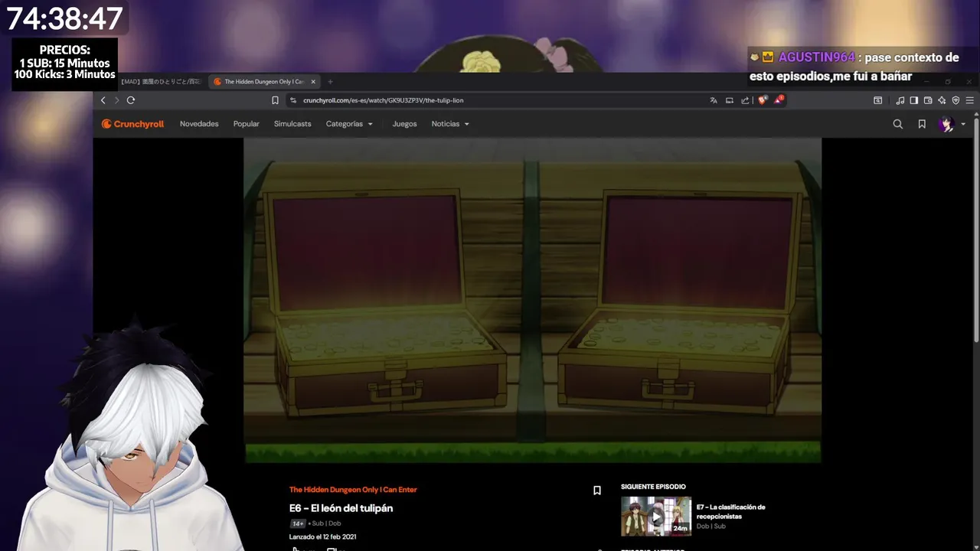Click the Crunchyroll profile avatar
The width and height of the screenshot is (980, 551).
coord(946,124)
